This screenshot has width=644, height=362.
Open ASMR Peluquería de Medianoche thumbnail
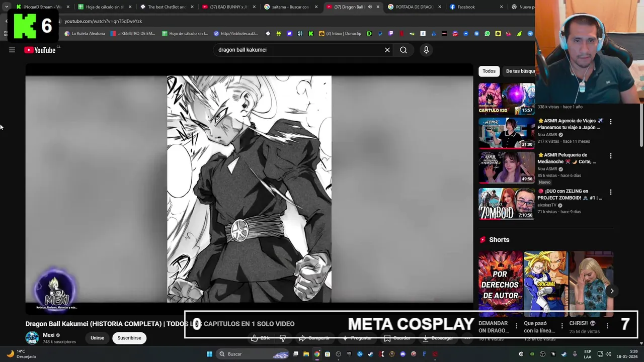pyautogui.click(x=506, y=167)
